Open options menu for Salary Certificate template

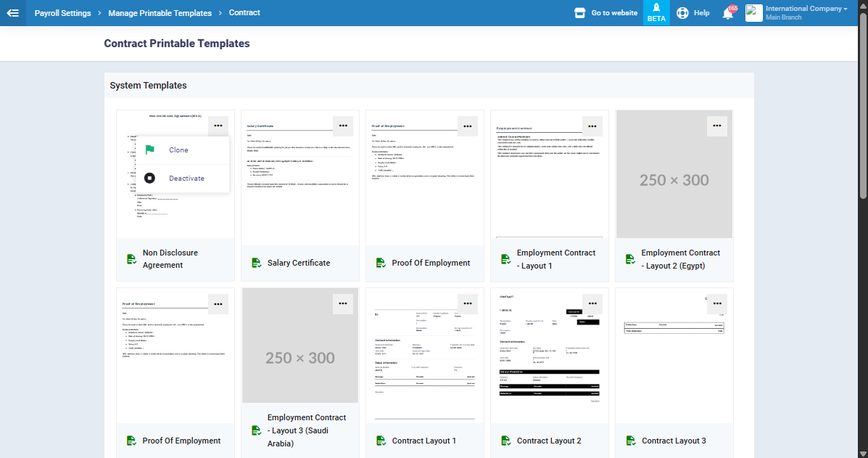tap(343, 126)
